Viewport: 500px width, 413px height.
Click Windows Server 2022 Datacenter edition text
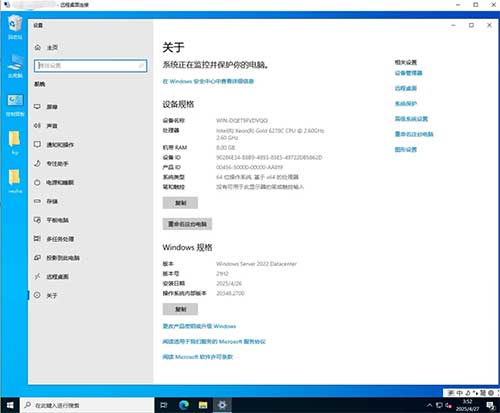[x=256, y=264]
